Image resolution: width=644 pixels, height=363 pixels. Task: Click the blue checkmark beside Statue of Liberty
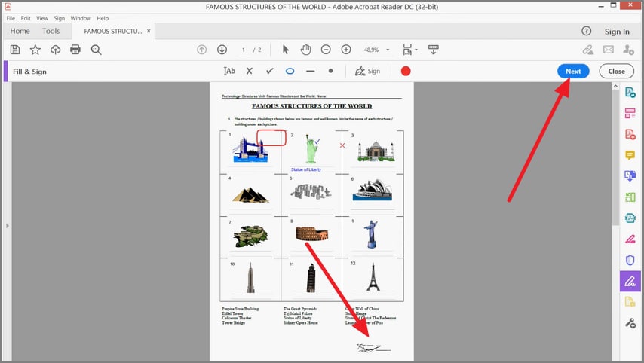pos(317,142)
